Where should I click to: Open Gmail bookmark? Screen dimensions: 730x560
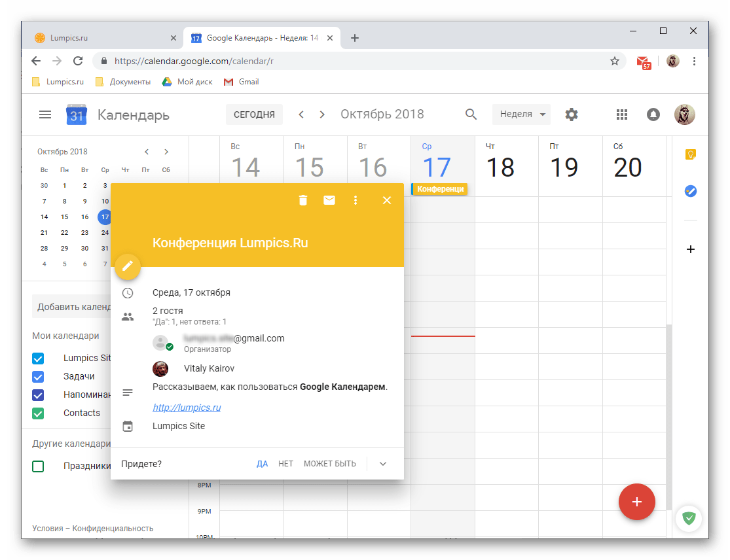241,82
